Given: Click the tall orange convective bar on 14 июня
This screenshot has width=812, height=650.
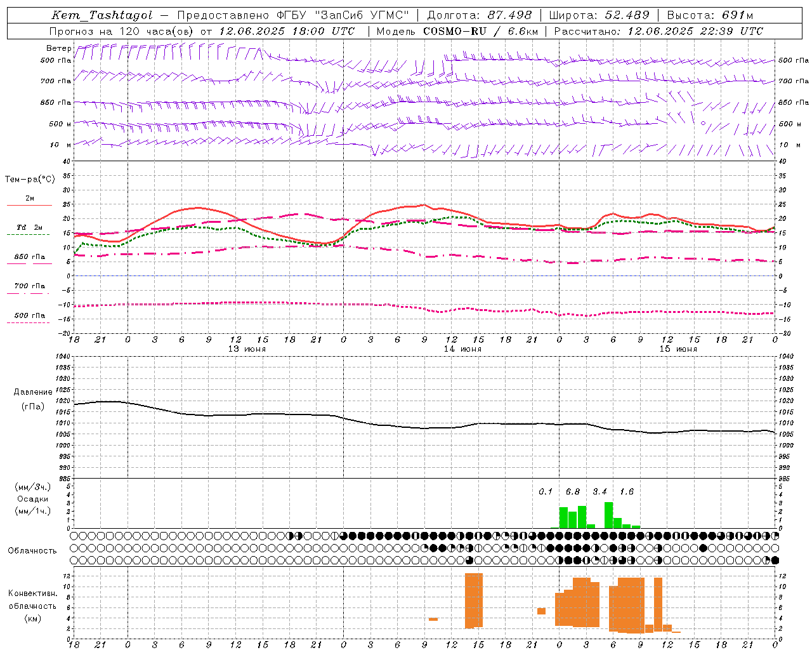Looking at the screenshot, I should (x=474, y=600).
